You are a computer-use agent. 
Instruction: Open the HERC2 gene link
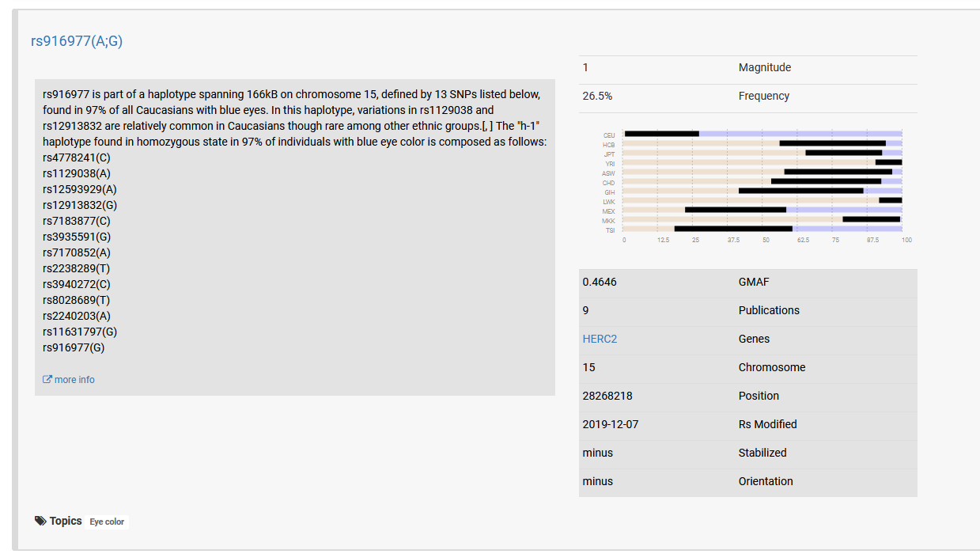[600, 339]
